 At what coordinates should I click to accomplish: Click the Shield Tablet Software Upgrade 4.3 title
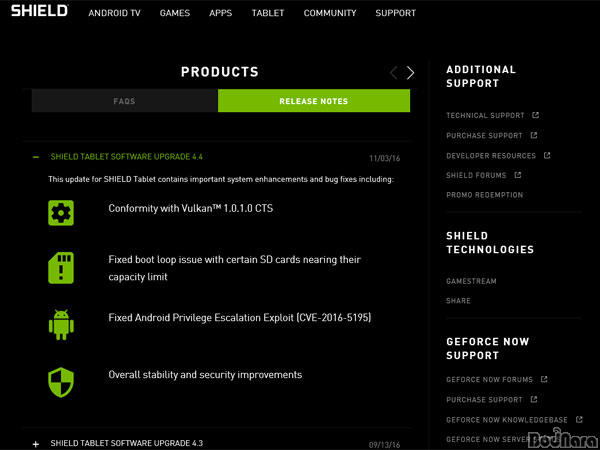tap(127, 443)
